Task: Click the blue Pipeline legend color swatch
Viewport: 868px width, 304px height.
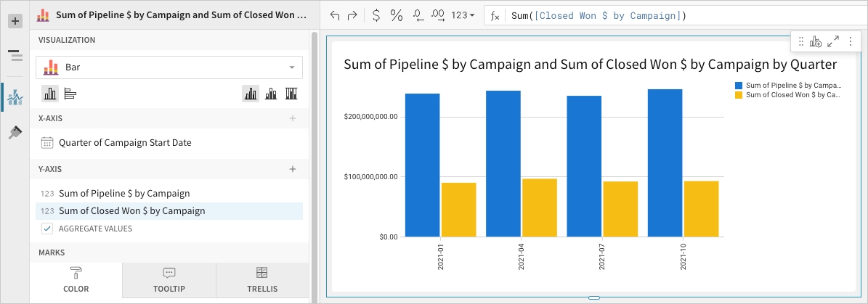Action: 739,86
